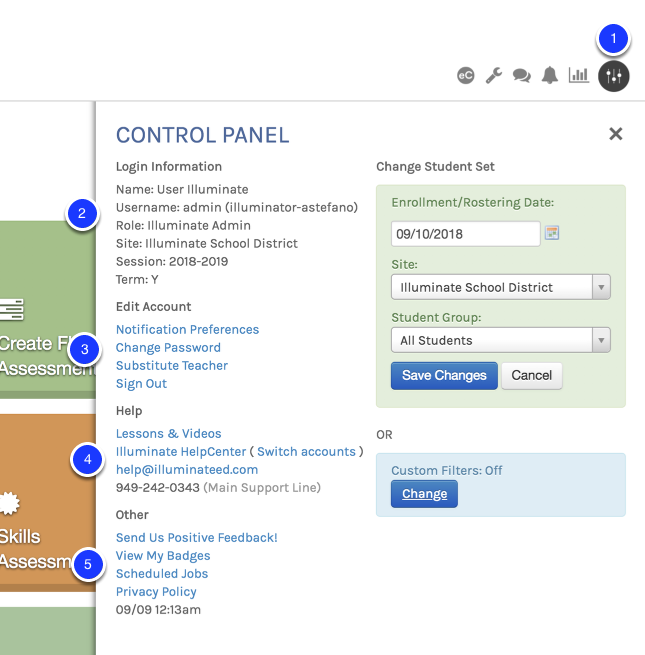Open the notifications bell icon
This screenshot has height=655, width=645.
point(550,75)
